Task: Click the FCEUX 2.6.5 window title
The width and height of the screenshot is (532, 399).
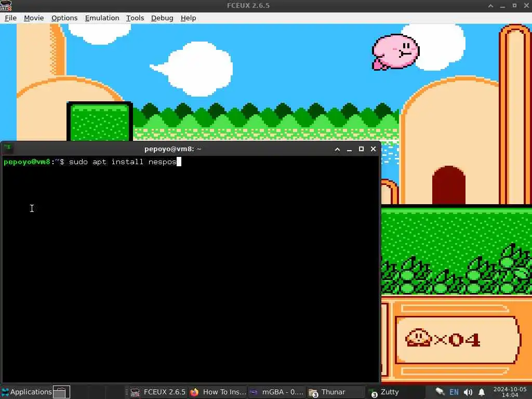Action: pyautogui.click(x=248, y=5)
